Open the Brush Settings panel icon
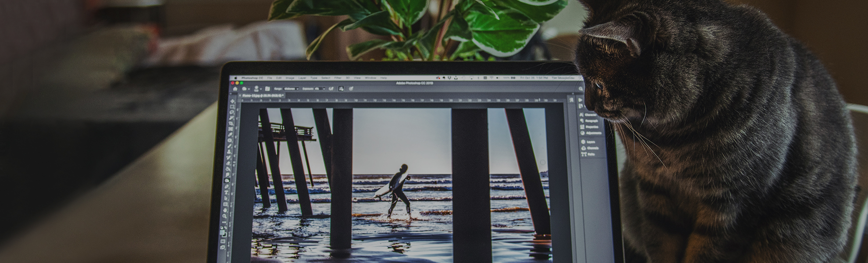The image size is (868, 263). 267,89
